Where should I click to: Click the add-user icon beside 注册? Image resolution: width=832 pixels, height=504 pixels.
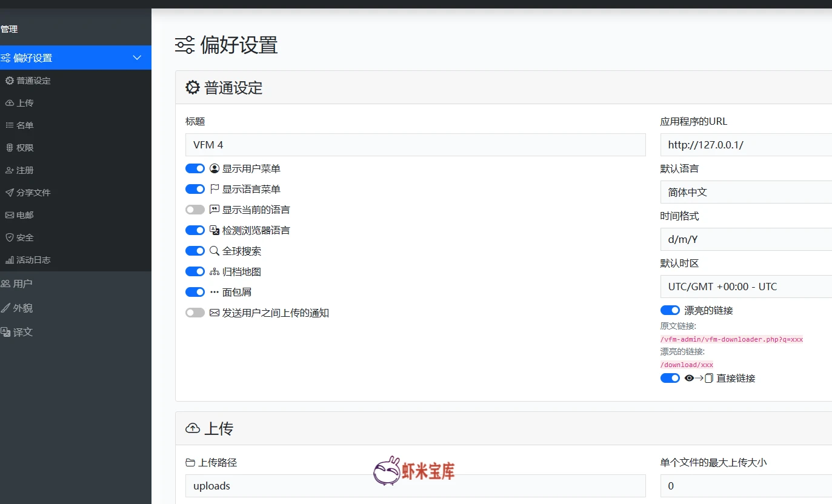10,170
